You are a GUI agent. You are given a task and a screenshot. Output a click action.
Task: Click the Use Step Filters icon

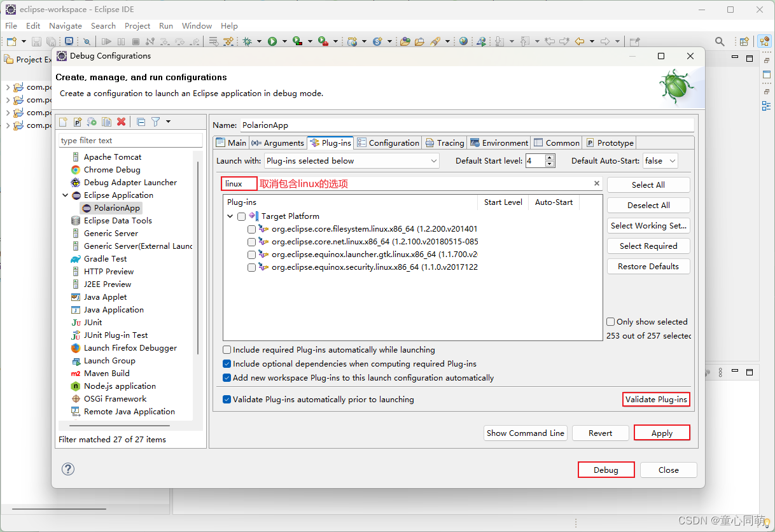tap(228, 41)
